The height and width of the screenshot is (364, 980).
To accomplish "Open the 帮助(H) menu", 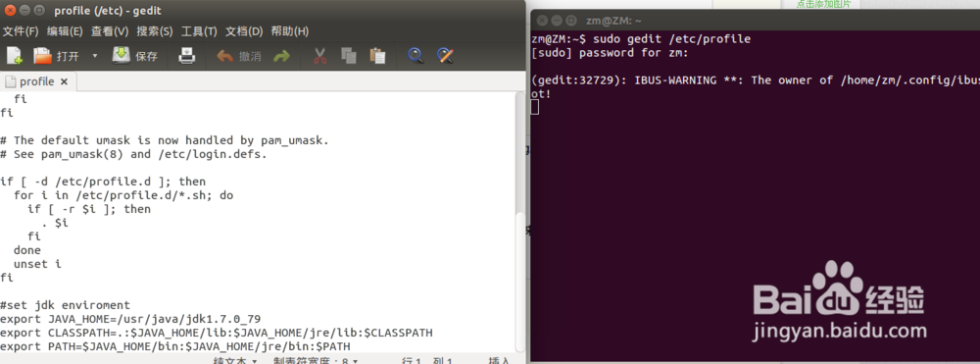I will (x=290, y=31).
